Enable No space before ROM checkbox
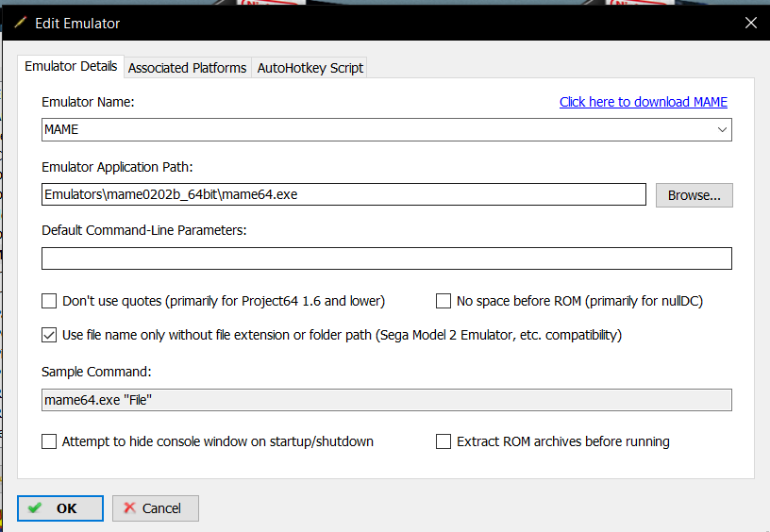Image resolution: width=770 pixels, height=532 pixels. coord(444,301)
